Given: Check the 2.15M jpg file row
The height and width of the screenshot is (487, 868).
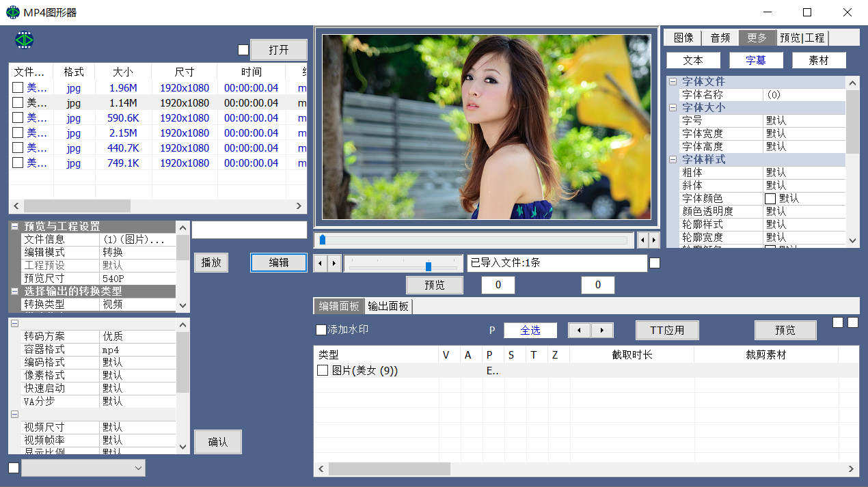Looking at the screenshot, I should [18, 133].
